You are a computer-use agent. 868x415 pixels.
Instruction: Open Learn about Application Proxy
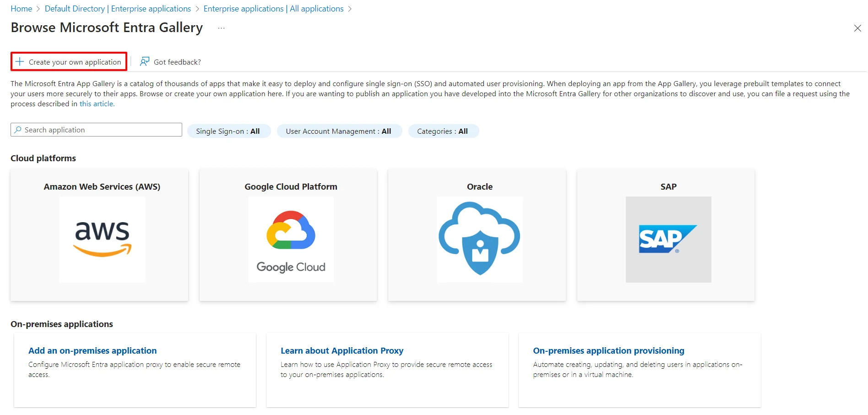click(x=342, y=350)
